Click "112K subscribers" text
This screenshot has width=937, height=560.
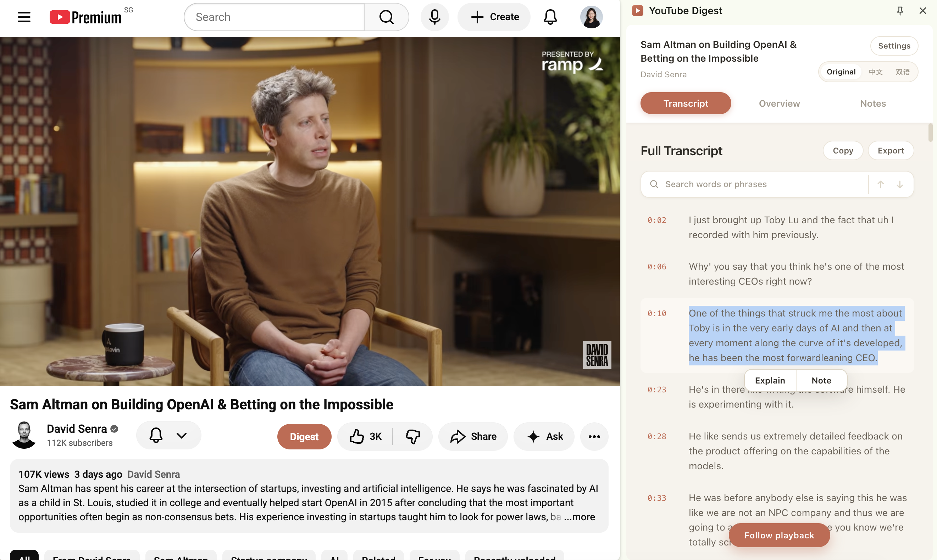80,443
